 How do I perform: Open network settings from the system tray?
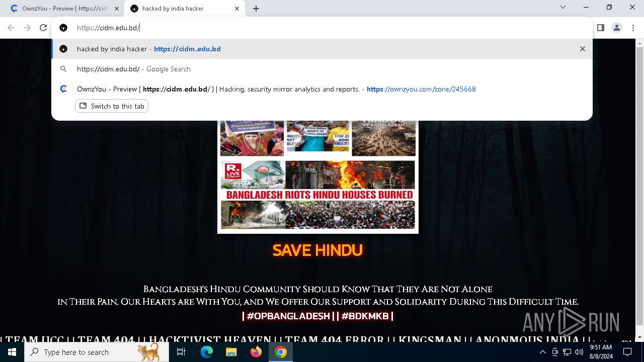567,352
